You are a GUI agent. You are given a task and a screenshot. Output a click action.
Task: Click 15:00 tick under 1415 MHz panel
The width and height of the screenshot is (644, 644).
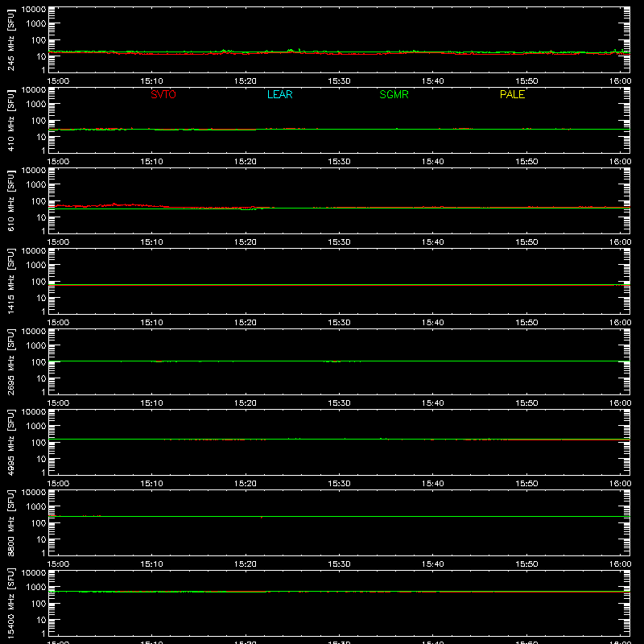tap(58, 323)
